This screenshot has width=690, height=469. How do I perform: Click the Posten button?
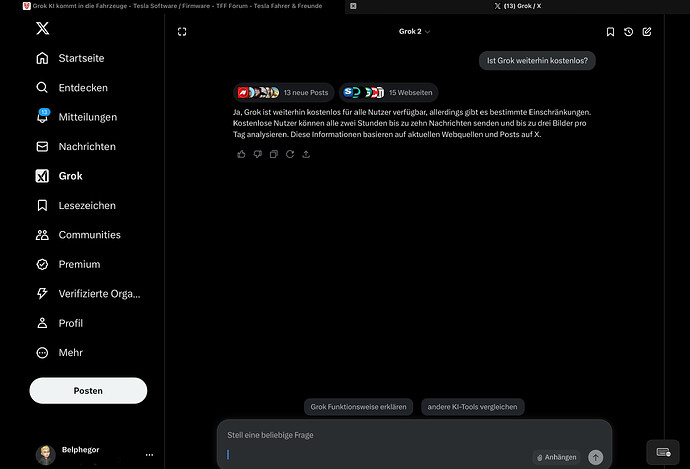(x=88, y=391)
